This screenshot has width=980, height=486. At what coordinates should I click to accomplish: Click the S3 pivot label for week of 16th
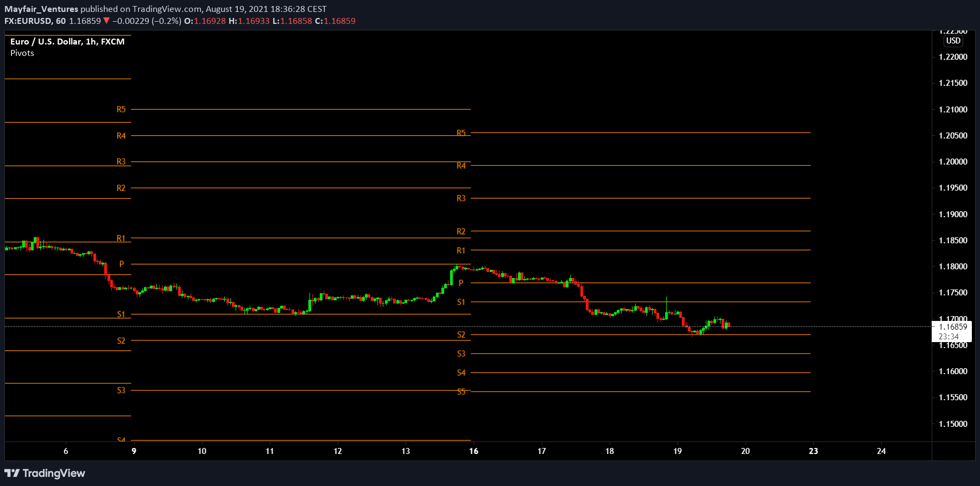coord(461,354)
